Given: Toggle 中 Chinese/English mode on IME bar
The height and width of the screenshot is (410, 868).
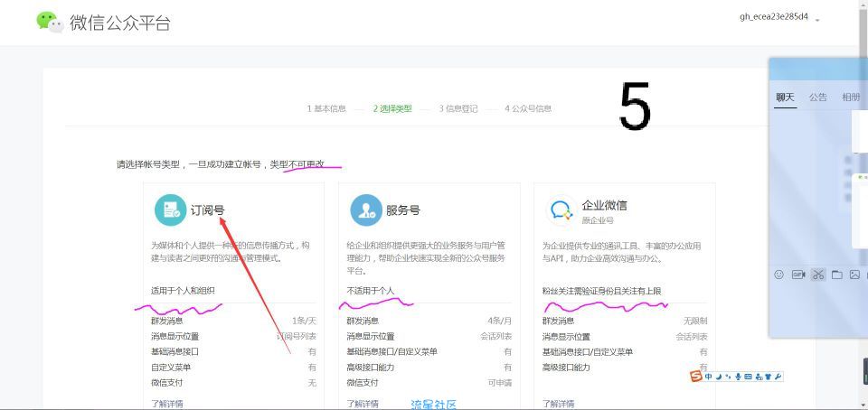Looking at the screenshot, I should click(709, 377).
